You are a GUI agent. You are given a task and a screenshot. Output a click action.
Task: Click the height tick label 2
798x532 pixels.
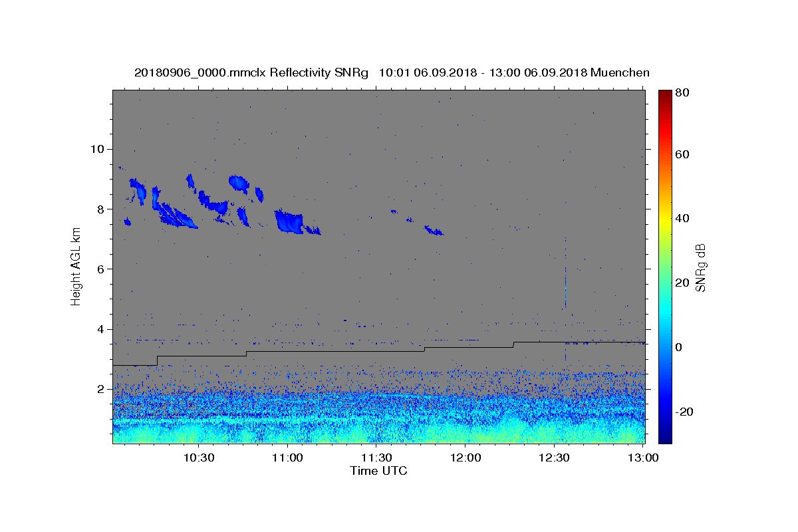(101, 389)
